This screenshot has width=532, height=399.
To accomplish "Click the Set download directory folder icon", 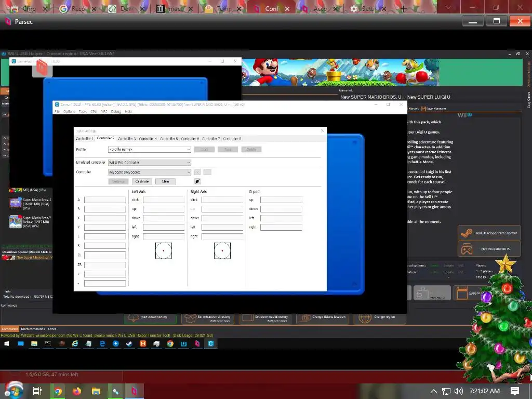I will 248,318.
